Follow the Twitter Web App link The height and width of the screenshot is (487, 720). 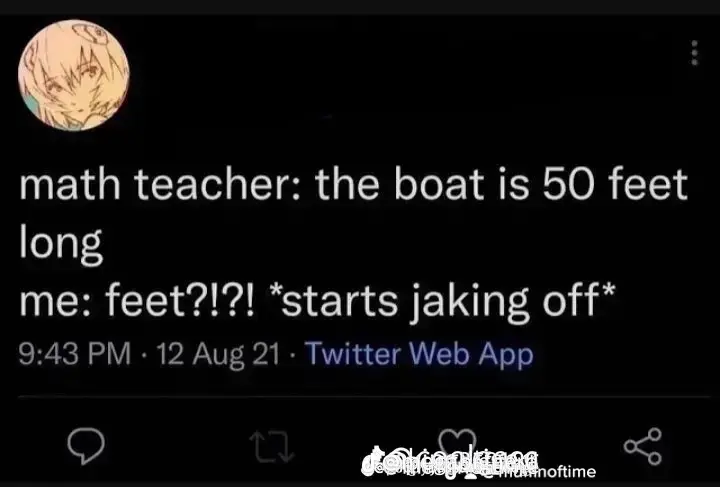coord(419,354)
